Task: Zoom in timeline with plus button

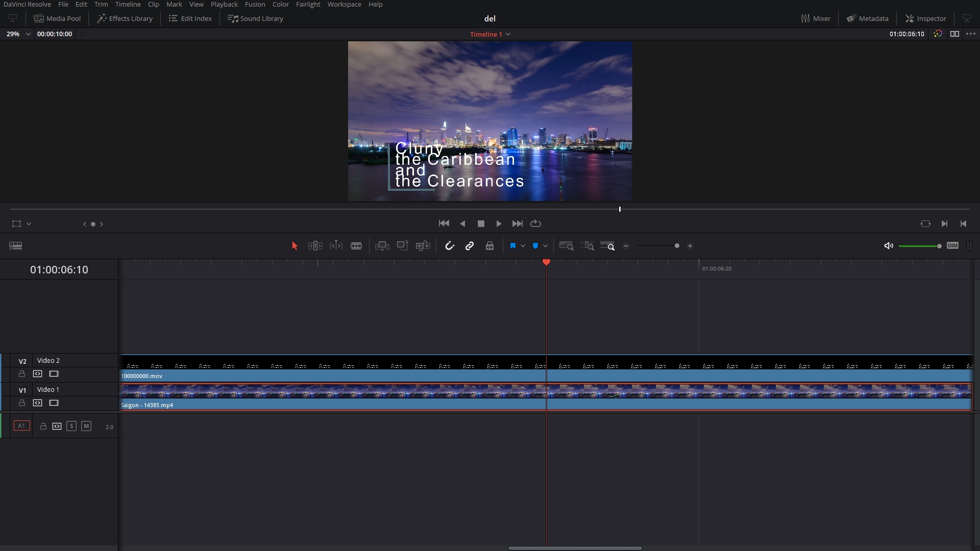Action: [x=690, y=246]
